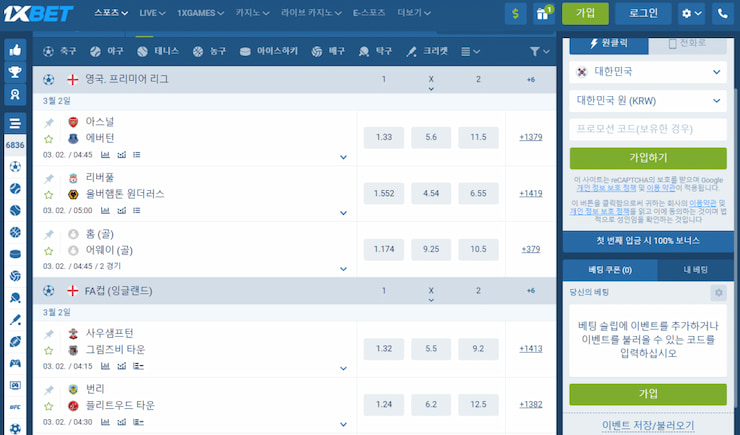
Task: Open the 대한민국 country dropdown
Action: [648, 72]
